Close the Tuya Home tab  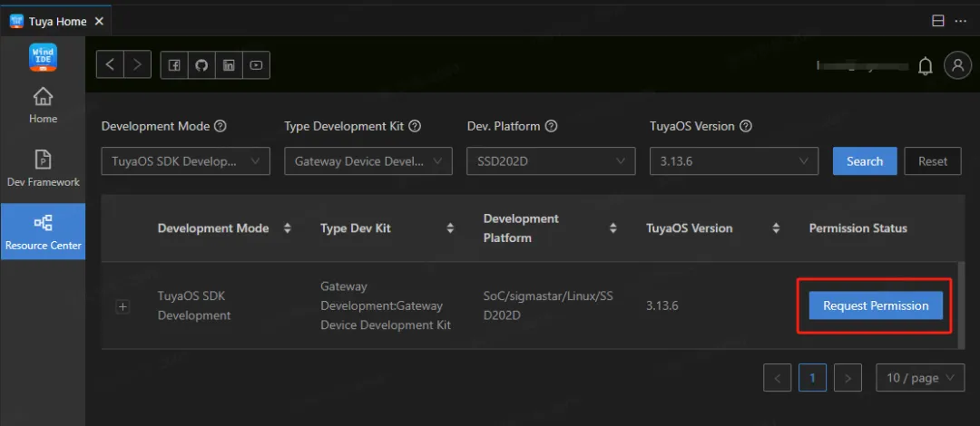[99, 21]
